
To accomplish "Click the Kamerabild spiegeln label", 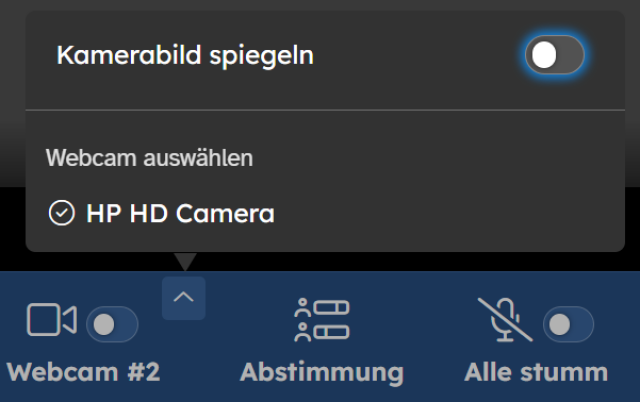I will pos(185,55).
